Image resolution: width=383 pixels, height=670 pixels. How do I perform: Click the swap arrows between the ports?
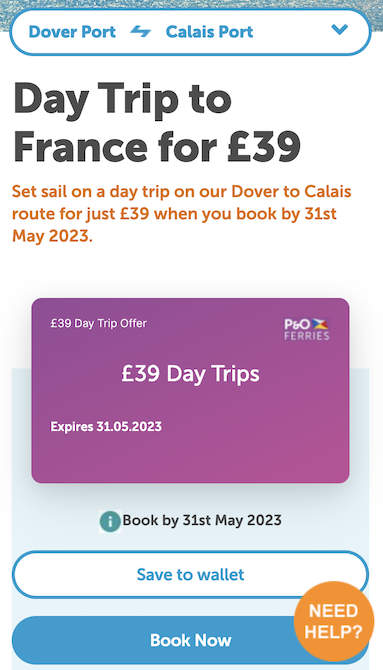[141, 32]
